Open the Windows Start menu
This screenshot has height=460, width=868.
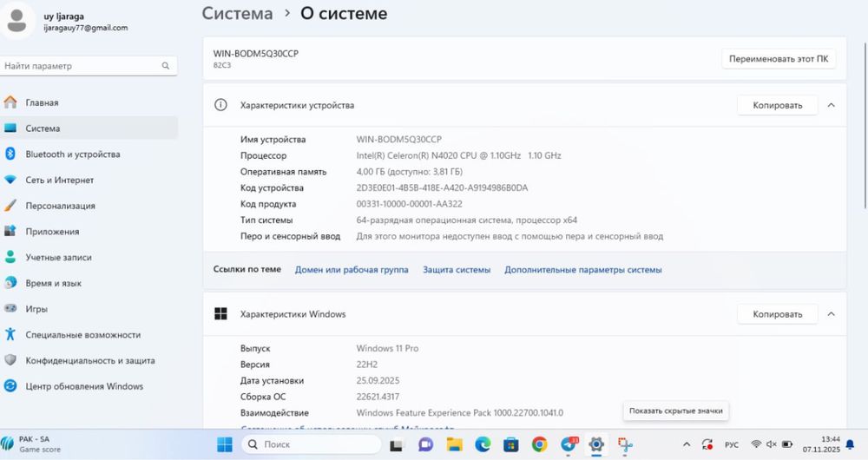[x=225, y=444]
